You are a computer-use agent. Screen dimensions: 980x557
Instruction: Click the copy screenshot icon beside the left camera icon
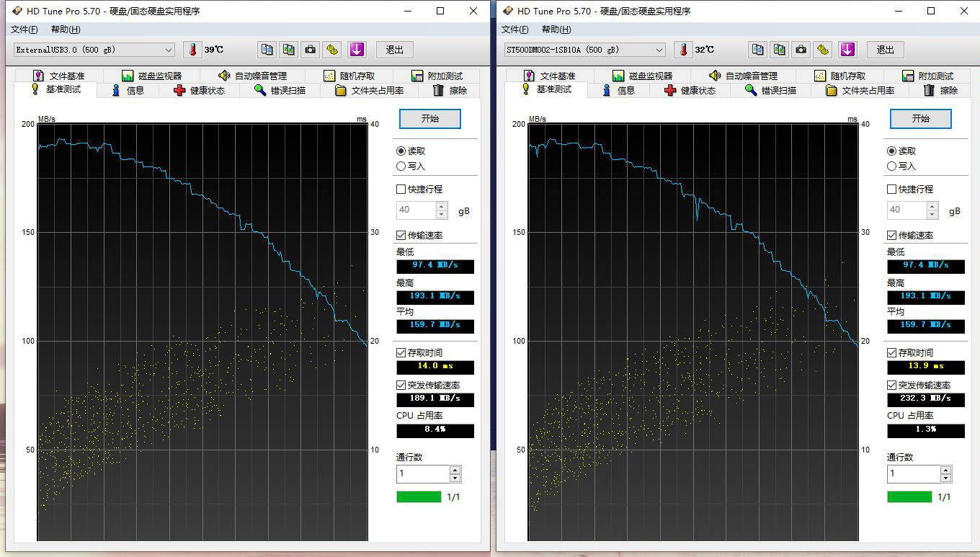(289, 50)
